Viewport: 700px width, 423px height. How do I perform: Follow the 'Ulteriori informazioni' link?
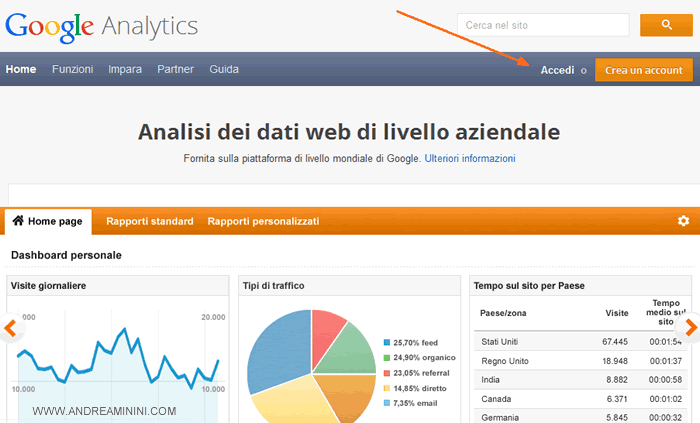470,158
